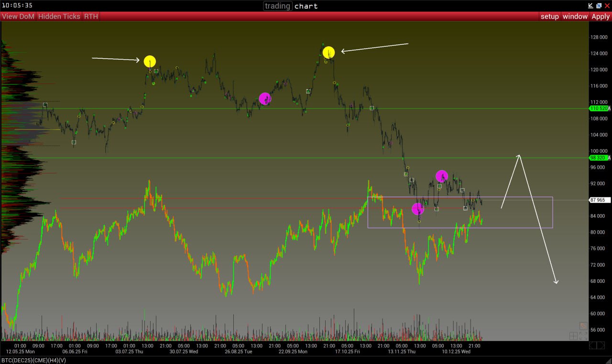The width and height of the screenshot is (612, 364).
Task: Click the 110.520 green price level label
Action: point(599,108)
